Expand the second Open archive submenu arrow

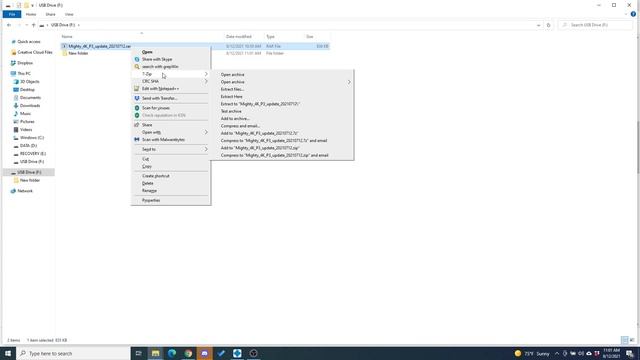point(349,82)
